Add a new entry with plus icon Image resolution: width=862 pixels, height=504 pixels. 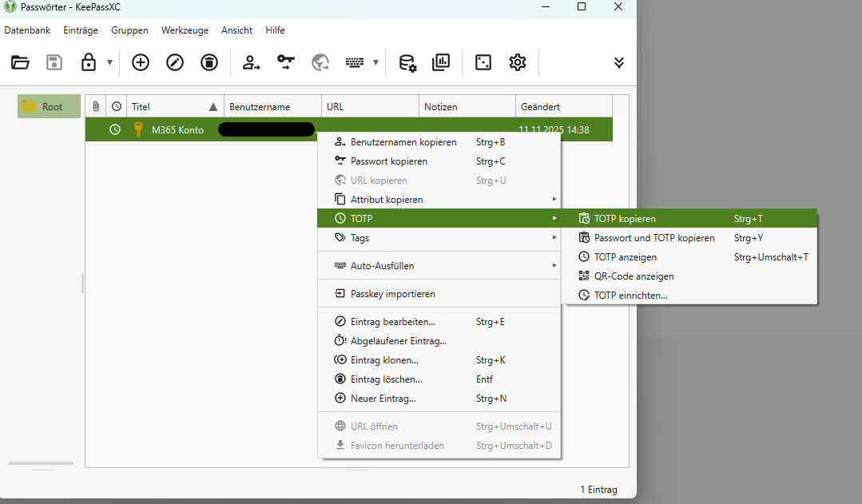(141, 62)
